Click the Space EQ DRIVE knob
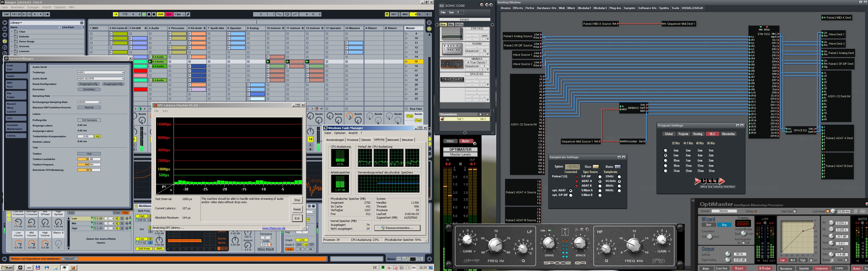868x271 pixels. coord(549,243)
